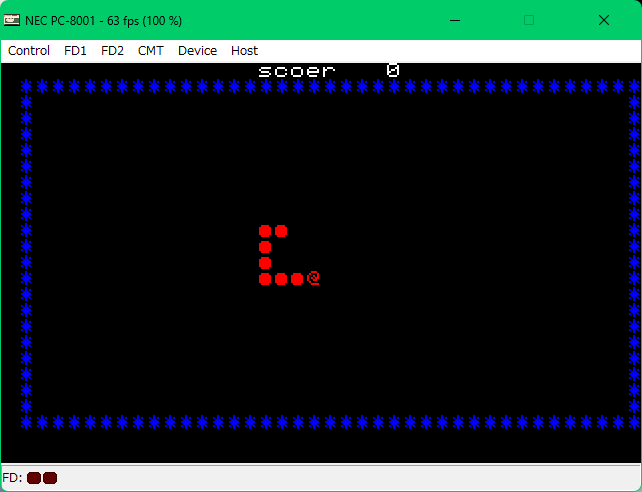This screenshot has width=642, height=492.
Task: Open the FD2 floppy drive menu
Action: click(112, 51)
